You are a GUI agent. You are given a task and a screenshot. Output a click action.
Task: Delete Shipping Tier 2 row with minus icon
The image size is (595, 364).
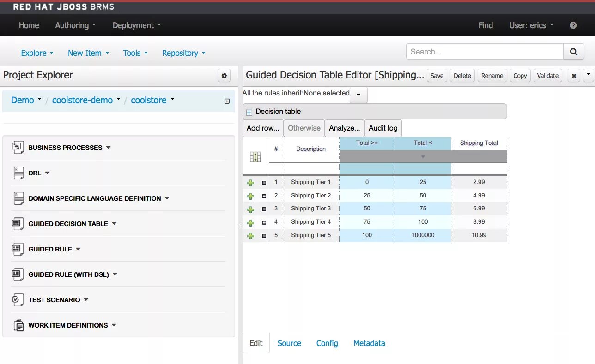tap(264, 197)
